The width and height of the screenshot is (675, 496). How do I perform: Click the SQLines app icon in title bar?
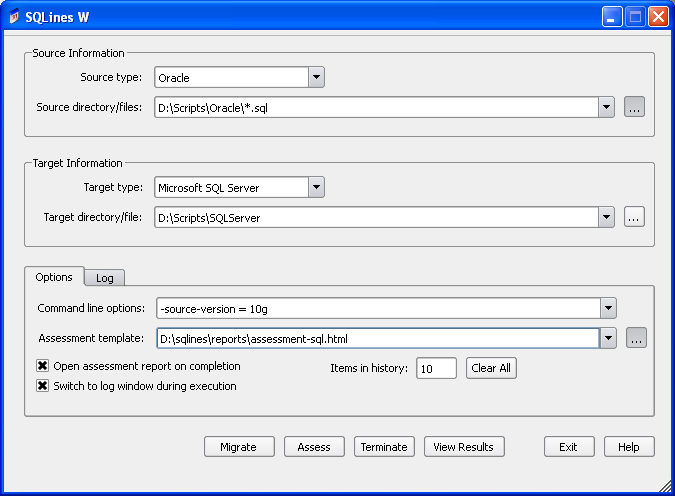(x=13, y=16)
